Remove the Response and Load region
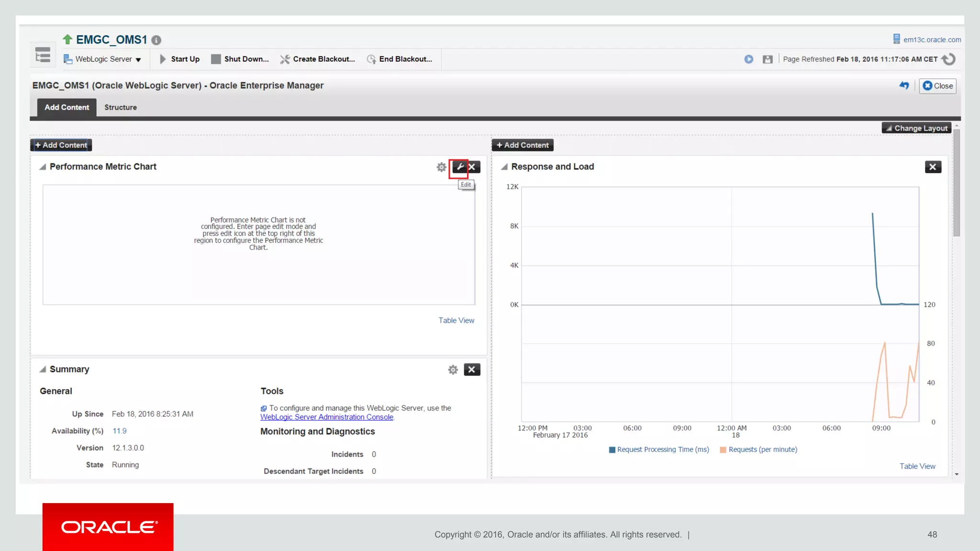The height and width of the screenshot is (551, 980). pyautogui.click(x=933, y=167)
